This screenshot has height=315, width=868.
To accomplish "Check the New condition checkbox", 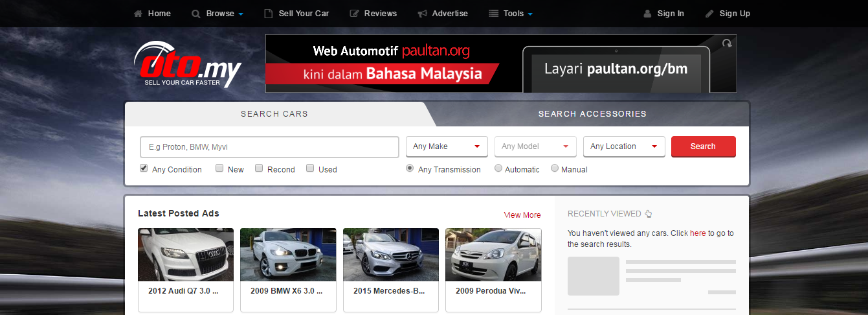I will point(219,169).
